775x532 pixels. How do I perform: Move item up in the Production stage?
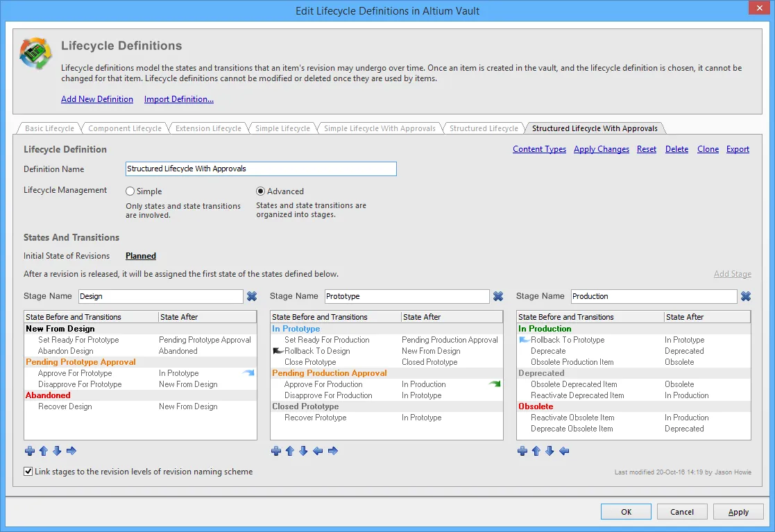[536, 450]
